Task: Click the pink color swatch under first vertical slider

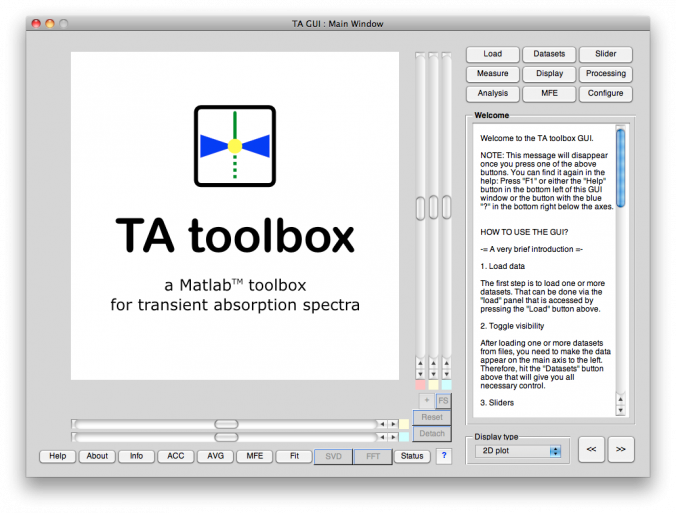Action: 420,385
